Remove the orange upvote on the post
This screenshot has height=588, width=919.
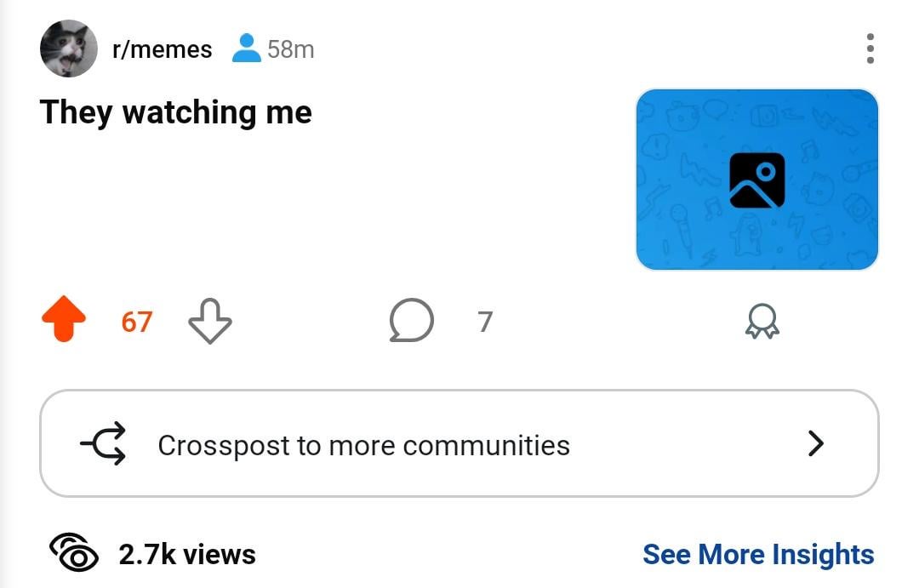[64, 319]
